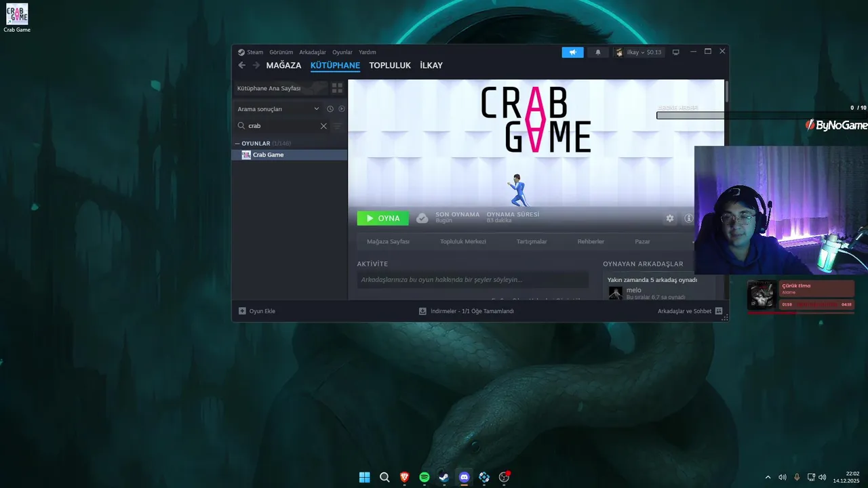Screen dimensions: 868x488
Task: Switch to the MAĞAZA tab
Action: (x=283, y=66)
